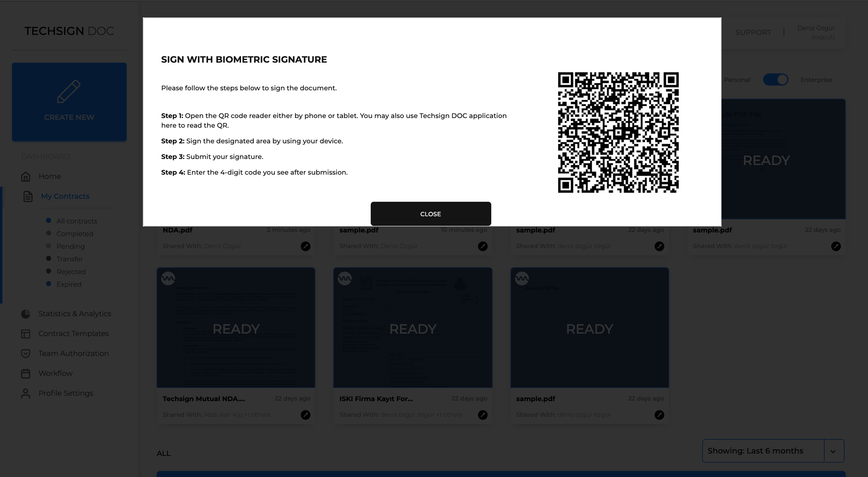Viewport: 868px width, 477px height.
Task: Toggle the Personal/Enterprise switch
Action: pos(775,80)
